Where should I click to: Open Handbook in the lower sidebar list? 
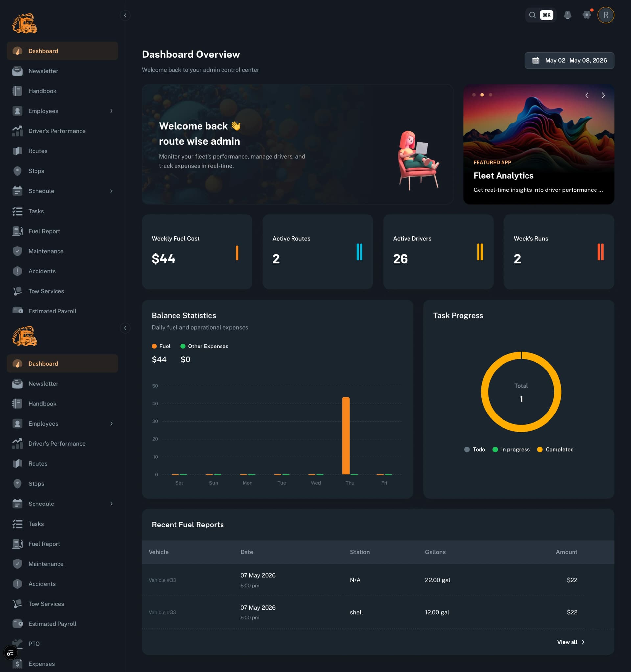click(x=62, y=404)
